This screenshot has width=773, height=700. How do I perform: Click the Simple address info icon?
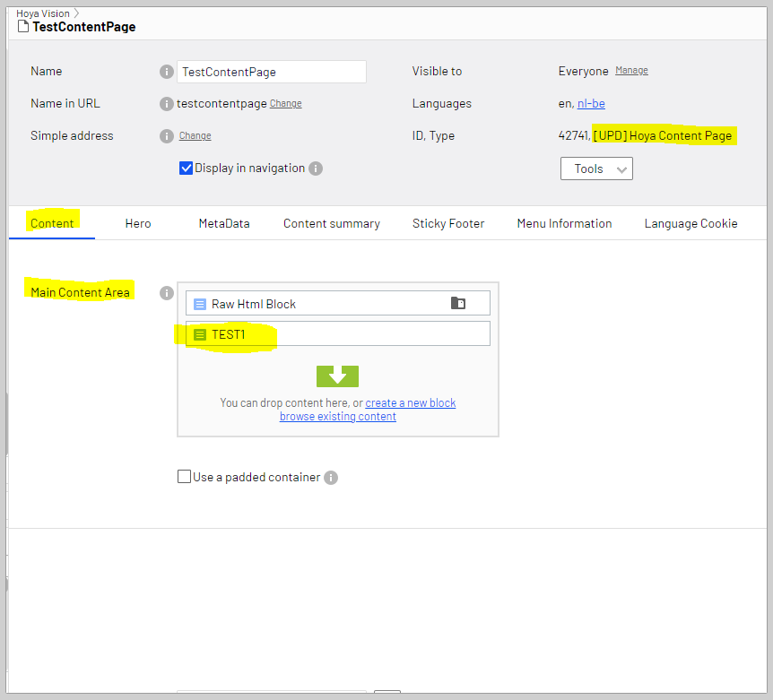point(166,136)
